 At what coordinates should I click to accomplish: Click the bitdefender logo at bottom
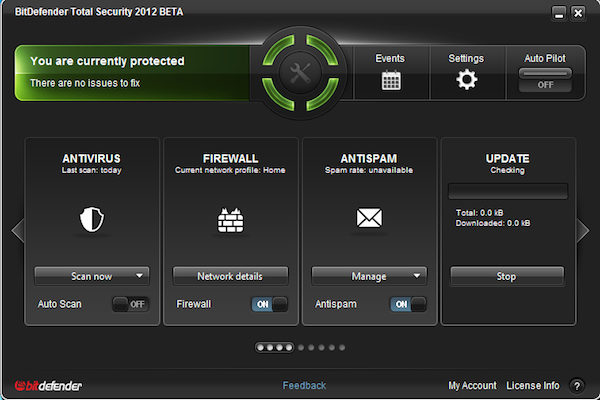tap(49, 386)
